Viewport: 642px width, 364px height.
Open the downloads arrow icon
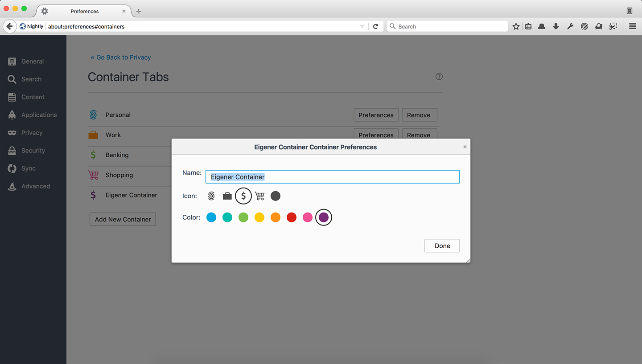[x=556, y=26]
